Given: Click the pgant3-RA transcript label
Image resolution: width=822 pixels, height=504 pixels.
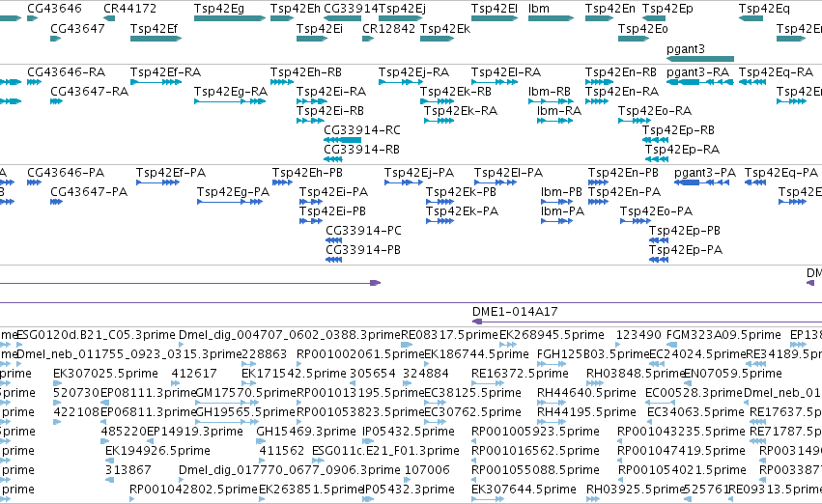Looking at the screenshot, I should [x=697, y=71].
